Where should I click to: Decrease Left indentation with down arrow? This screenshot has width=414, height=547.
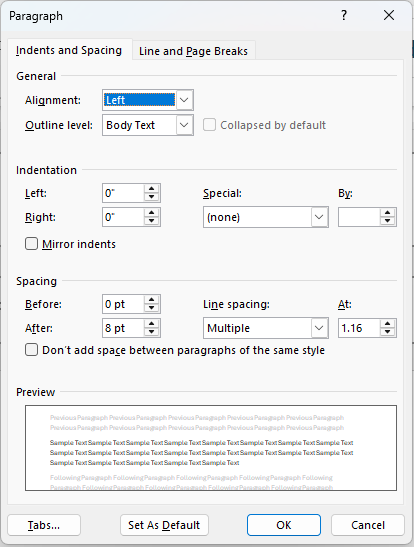pos(151,197)
